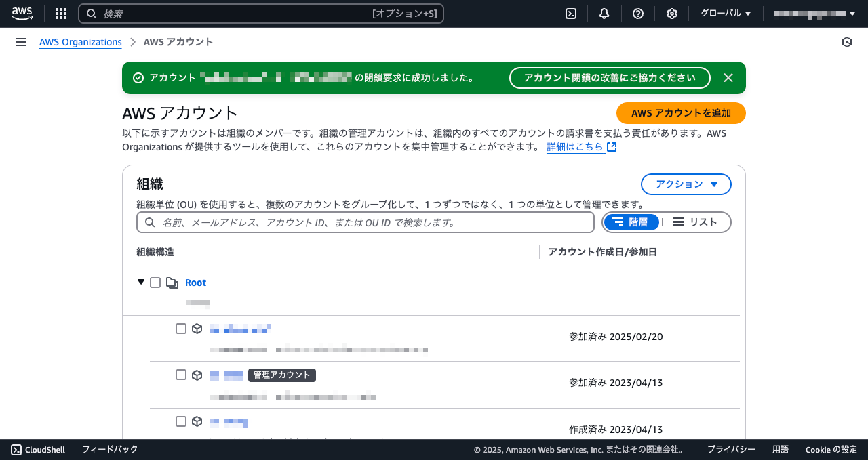The image size is (868, 460).
Task: Click the green check success icon
Action: click(x=138, y=78)
